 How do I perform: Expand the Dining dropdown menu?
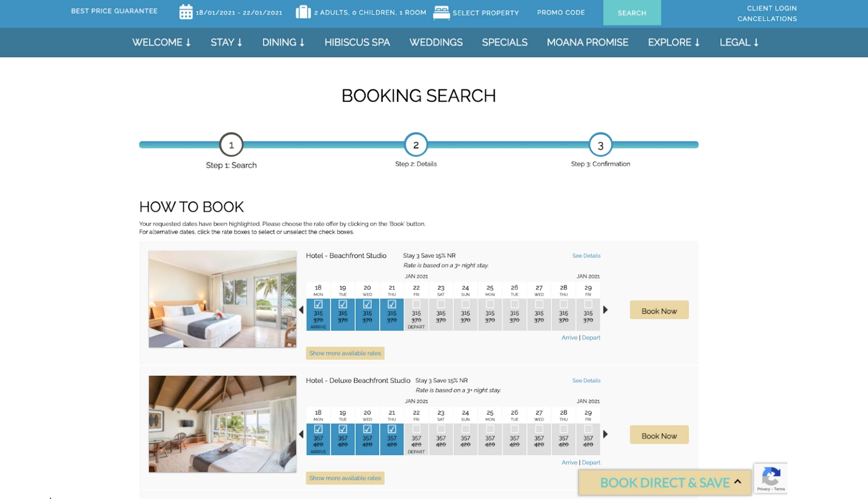click(x=283, y=43)
